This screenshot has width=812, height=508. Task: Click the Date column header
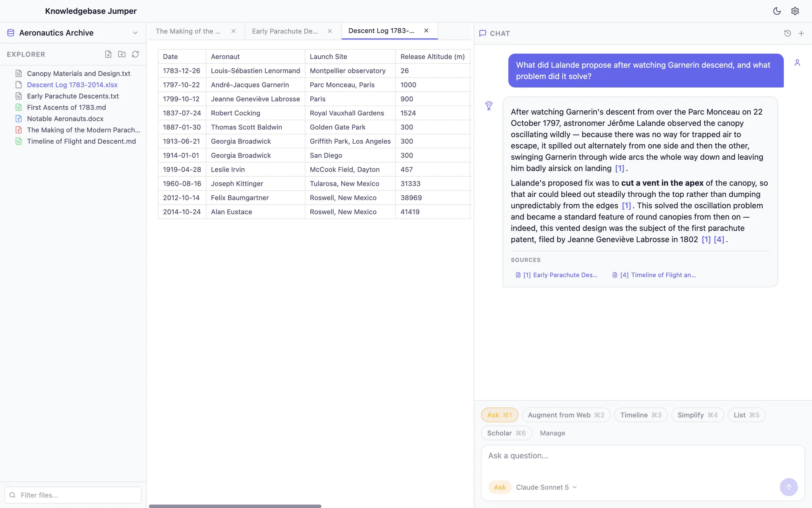pyautogui.click(x=182, y=56)
